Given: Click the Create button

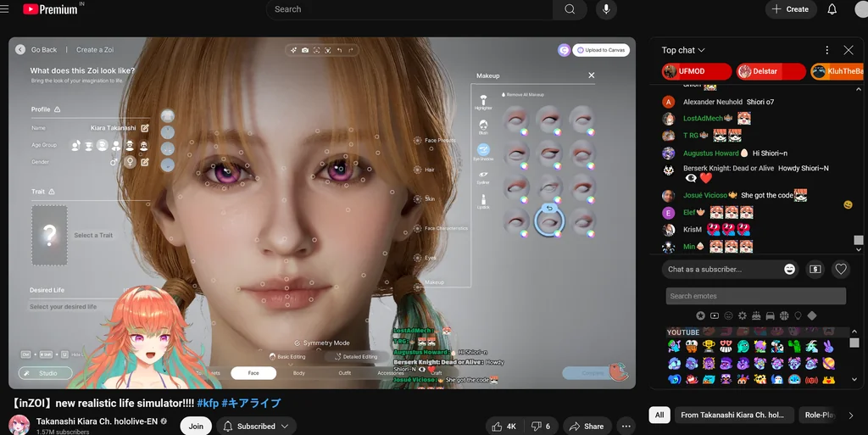Looking at the screenshot, I should pos(791,9).
